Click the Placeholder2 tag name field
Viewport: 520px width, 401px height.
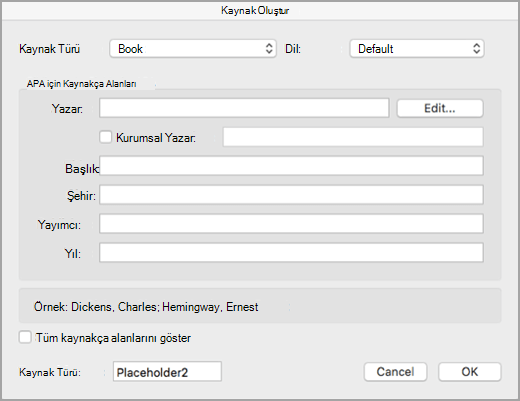(167, 372)
